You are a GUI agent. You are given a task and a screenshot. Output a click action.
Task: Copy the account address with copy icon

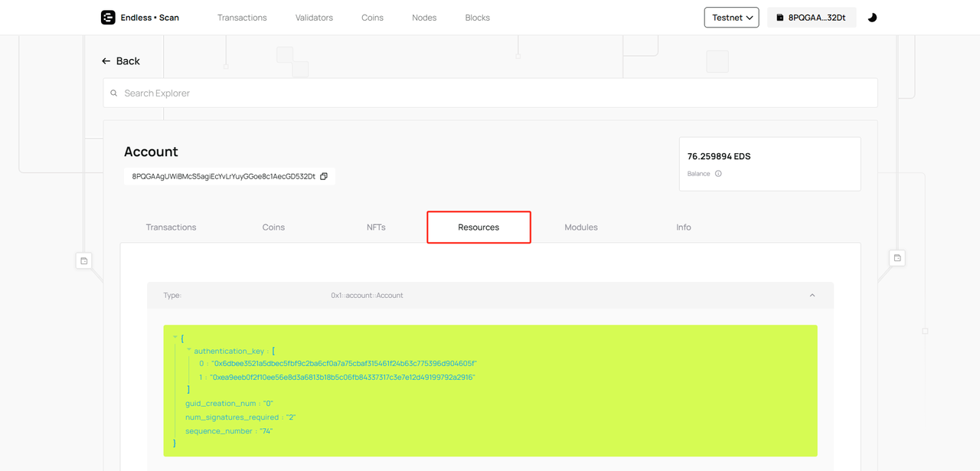(x=323, y=176)
